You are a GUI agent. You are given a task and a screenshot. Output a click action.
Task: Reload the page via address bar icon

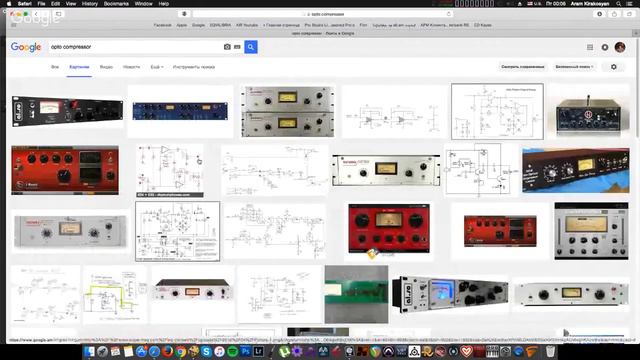[x=449, y=14]
